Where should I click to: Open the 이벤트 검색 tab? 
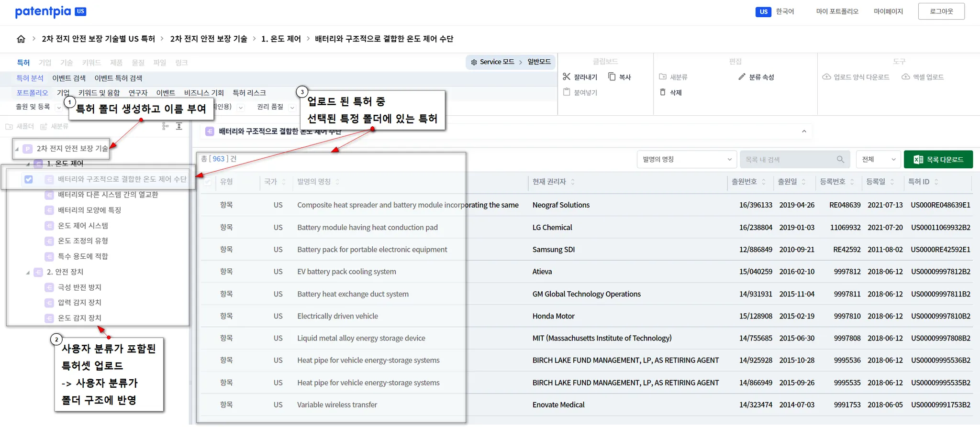click(69, 78)
